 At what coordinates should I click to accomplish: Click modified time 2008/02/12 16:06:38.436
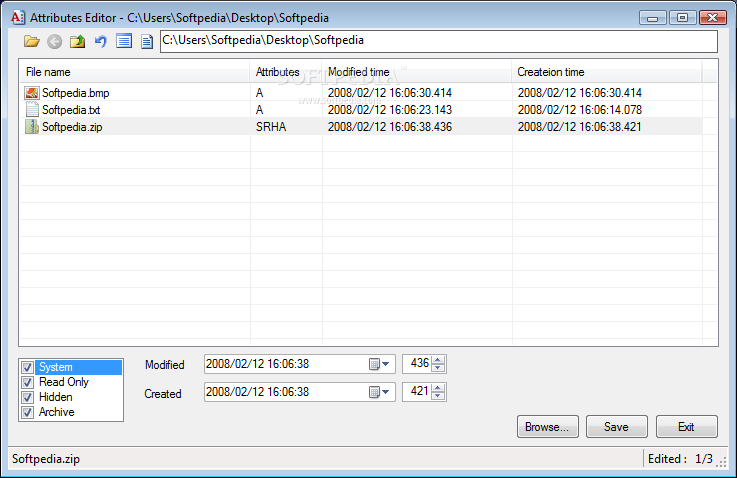390,127
